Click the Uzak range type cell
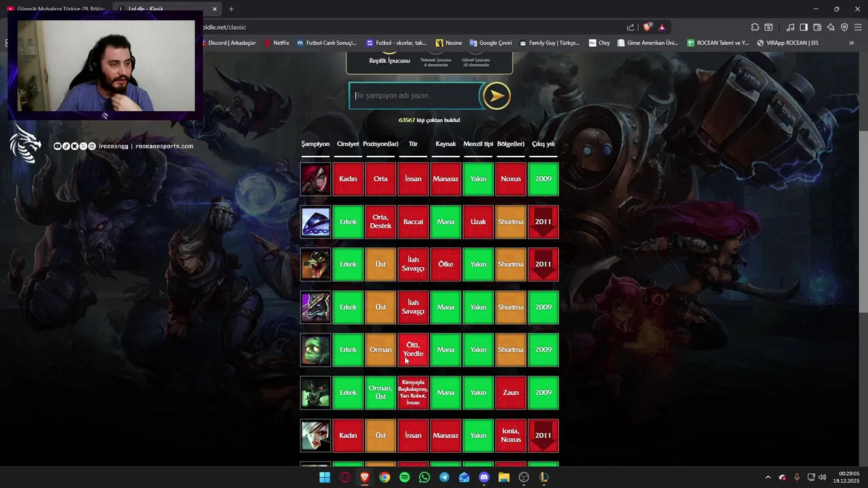This screenshot has width=868, height=488. [478, 222]
